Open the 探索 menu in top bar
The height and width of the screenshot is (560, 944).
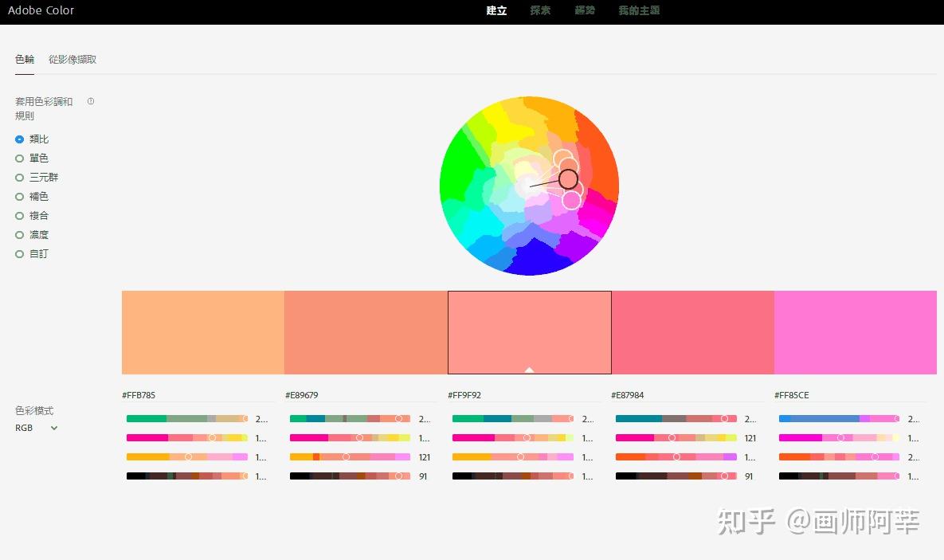coord(540,10)
